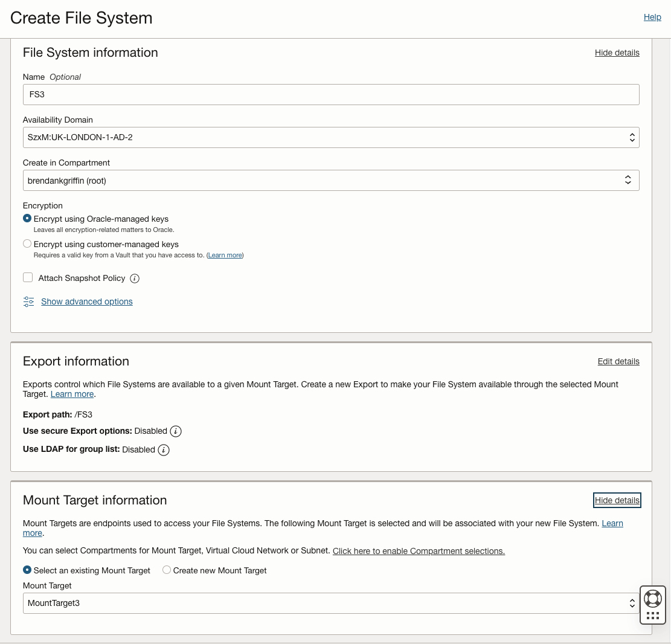The height and width of the screenshot is (644, 671).
Task: Open the Help link
Action: (x=652, y=17)
